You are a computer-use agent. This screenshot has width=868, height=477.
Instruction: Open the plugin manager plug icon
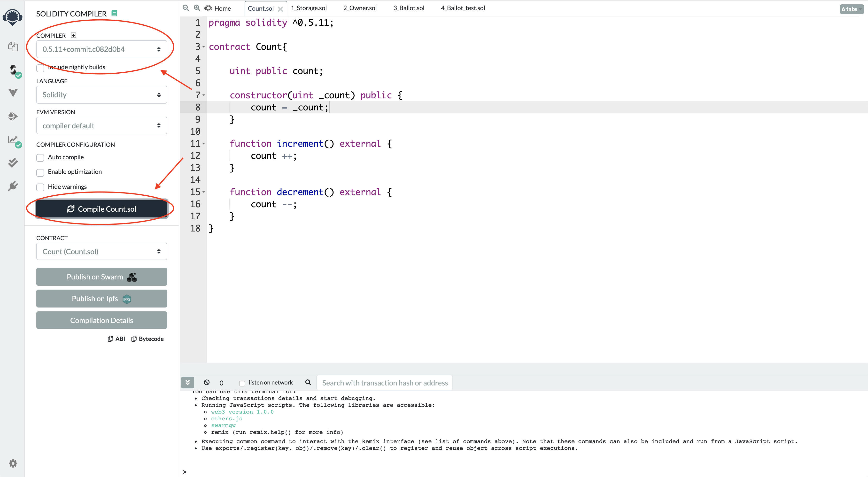click(x=13, y=186)
